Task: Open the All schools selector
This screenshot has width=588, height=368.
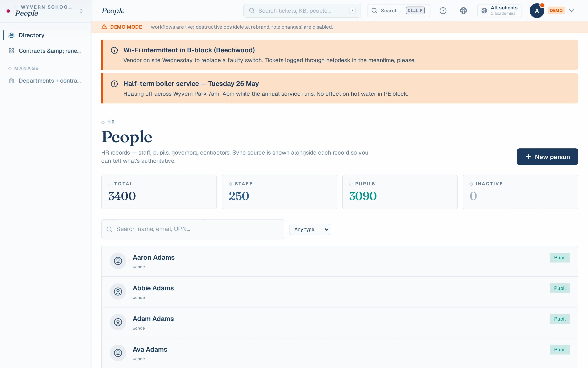Action: click(x=499, y=11)
